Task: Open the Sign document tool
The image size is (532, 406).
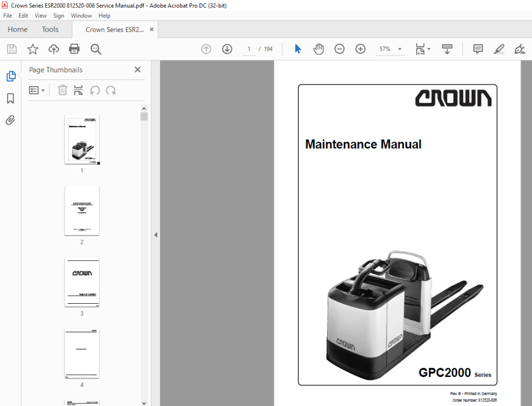Action: [520, 49]
